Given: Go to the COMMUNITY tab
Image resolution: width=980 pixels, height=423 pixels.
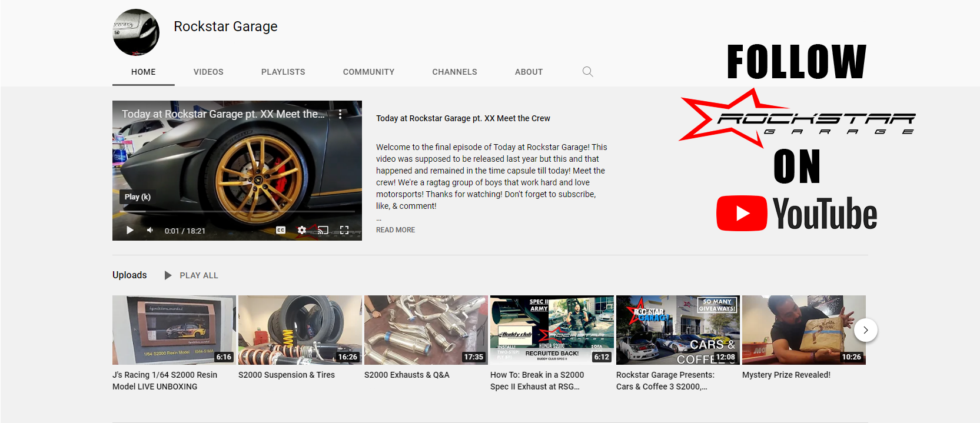Looking at the screenshot, I should point(368,72).
